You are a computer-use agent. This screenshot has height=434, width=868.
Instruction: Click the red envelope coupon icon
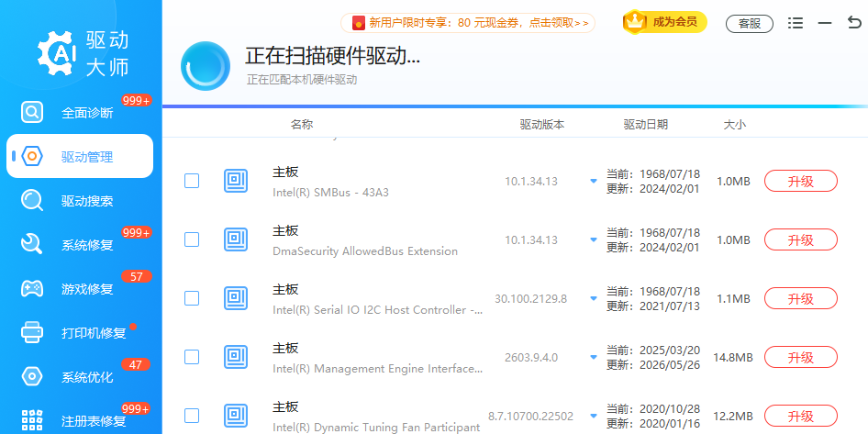[x=359, y=23]
